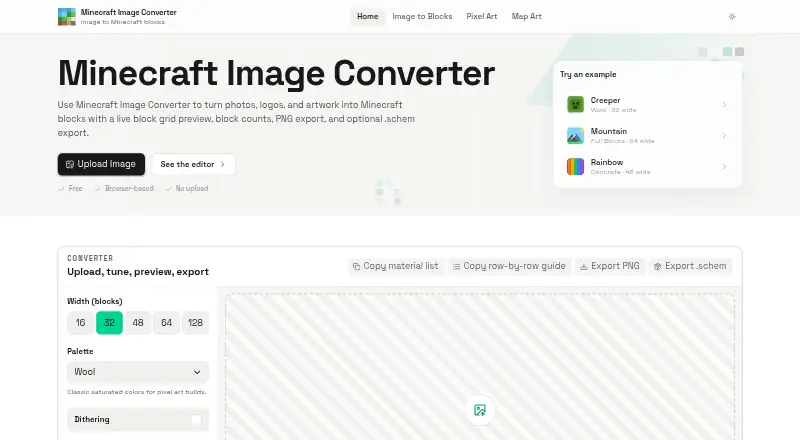This screenshot has width=800, height=440.
Task: Click Export .schem button
Action: 691,266
